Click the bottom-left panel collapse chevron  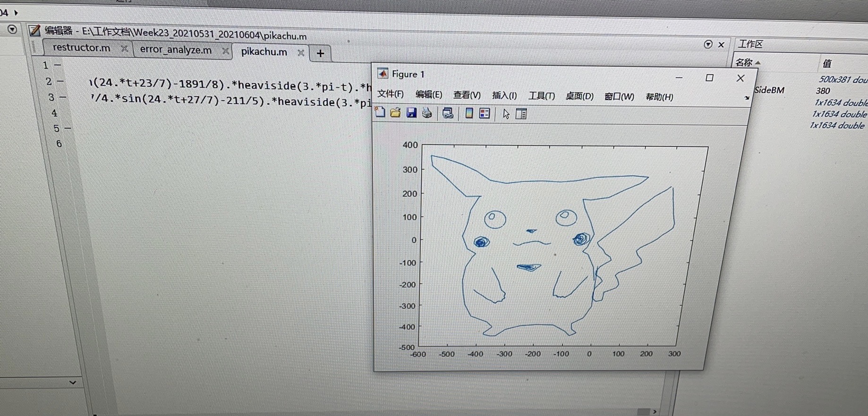(73, 382)
